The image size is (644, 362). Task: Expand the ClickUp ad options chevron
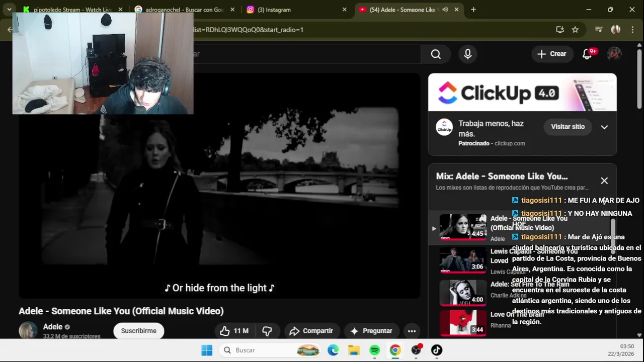point(604,127)
